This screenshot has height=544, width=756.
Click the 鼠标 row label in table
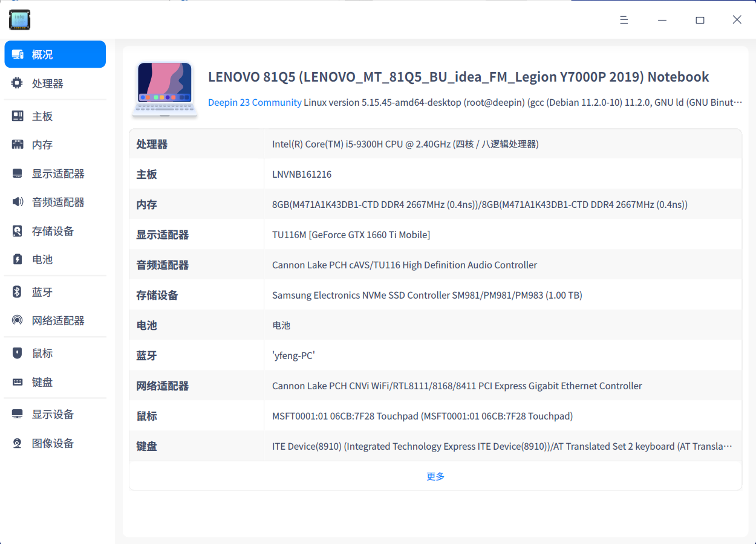click(x=146, y=416)
